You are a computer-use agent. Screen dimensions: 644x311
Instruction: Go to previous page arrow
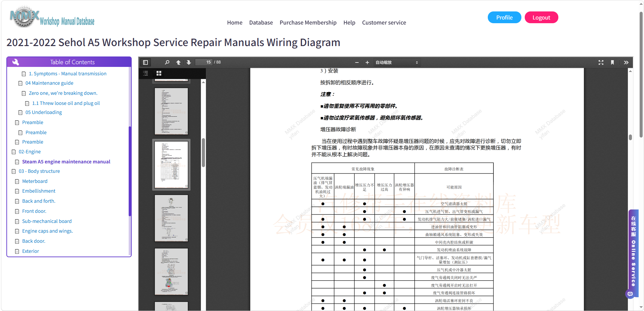coord(178,63)
